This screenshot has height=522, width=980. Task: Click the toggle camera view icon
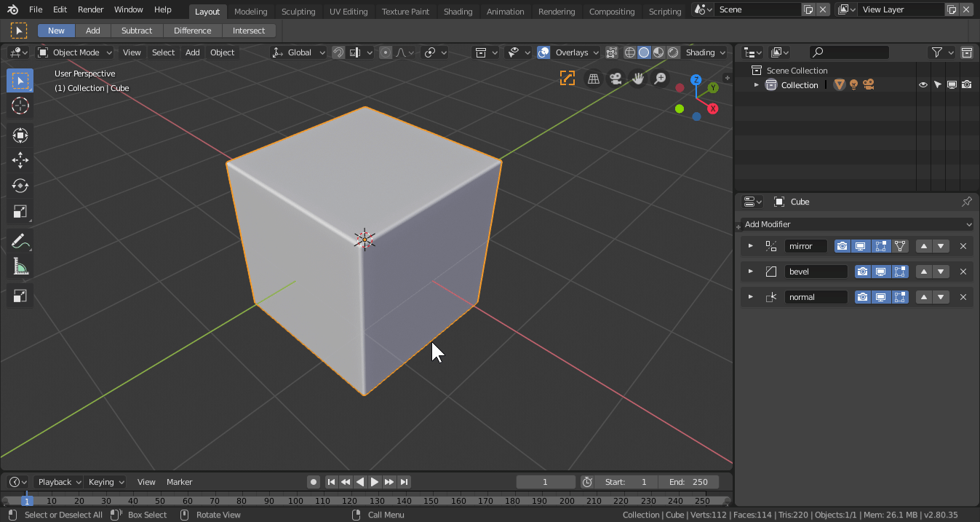(616, 79)
